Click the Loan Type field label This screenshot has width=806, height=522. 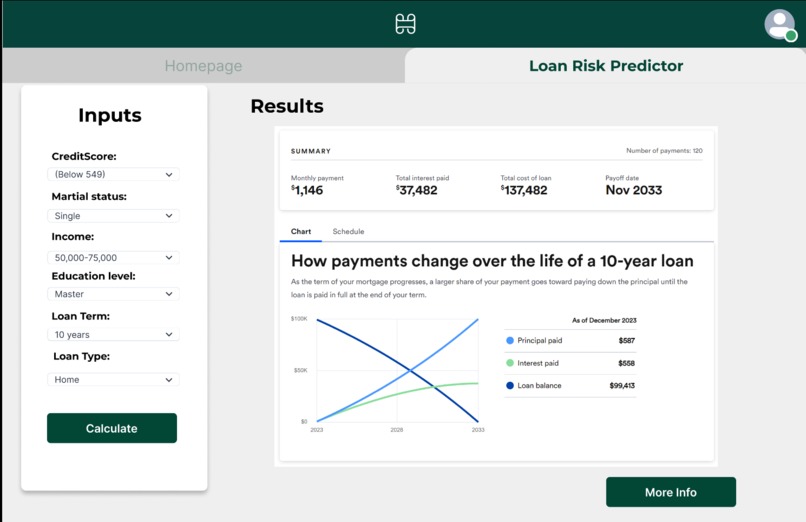pos(81,356)
